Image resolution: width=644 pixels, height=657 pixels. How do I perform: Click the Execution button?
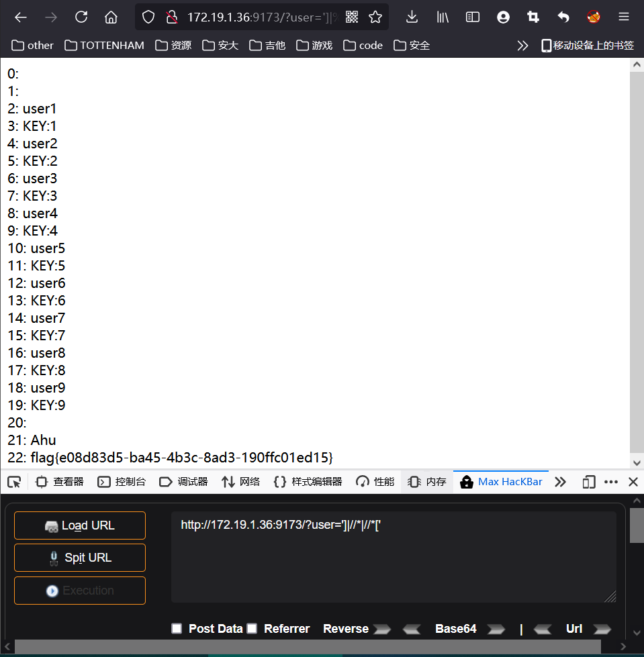click(x=80, y=591)
